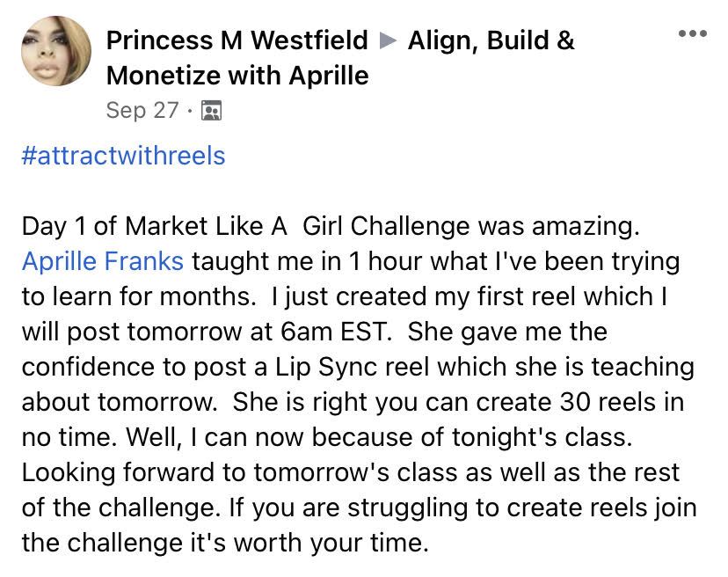Click the "Day 1 of Market Like A" text
Screen dimensions: 728x577
[x=154, y=226]
